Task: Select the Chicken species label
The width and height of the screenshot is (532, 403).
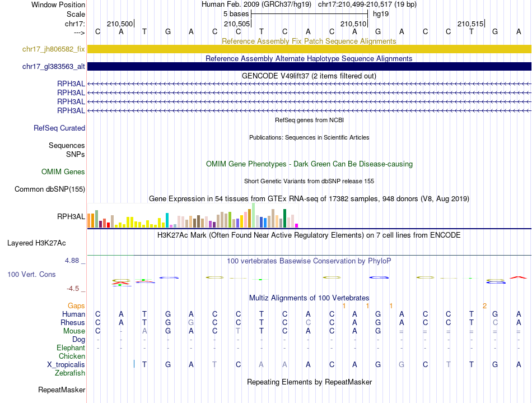Action: [72, 356]
